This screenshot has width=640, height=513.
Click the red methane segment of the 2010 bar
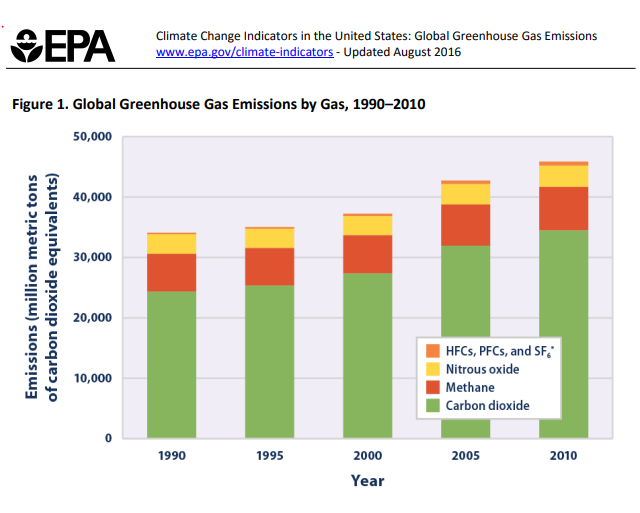point(563,208)
